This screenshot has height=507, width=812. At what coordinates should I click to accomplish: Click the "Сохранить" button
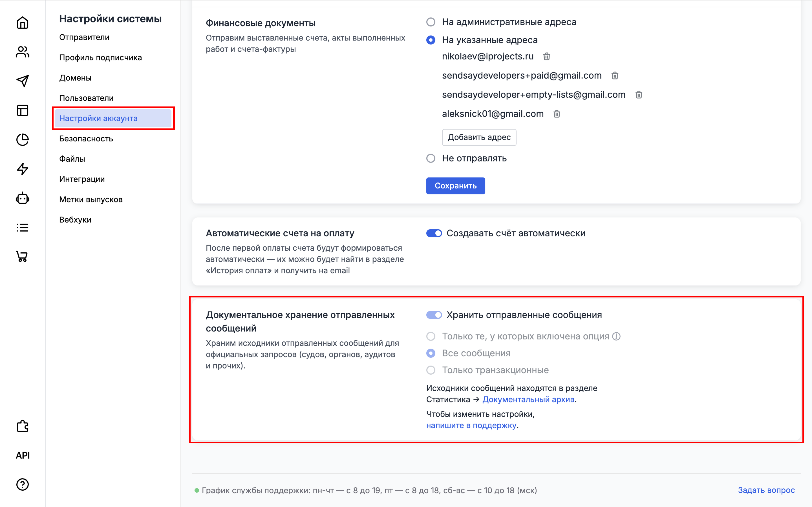click(x=455, y=186)
